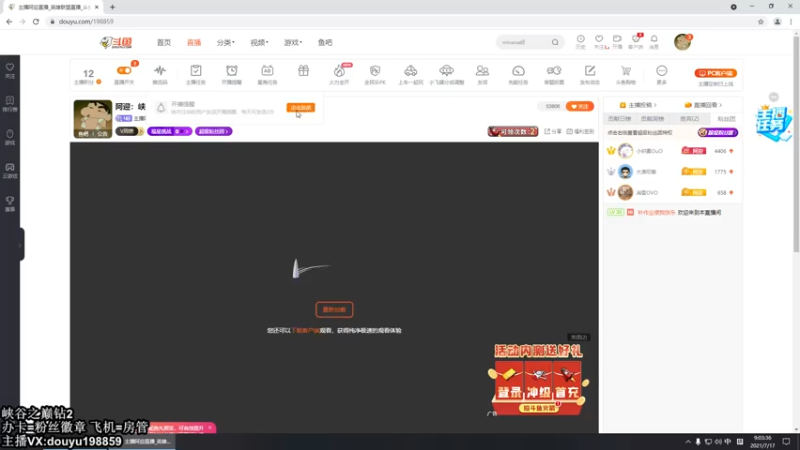Open the gift box icon in the toolbar
800x450 pixels.
click(304, 71)
